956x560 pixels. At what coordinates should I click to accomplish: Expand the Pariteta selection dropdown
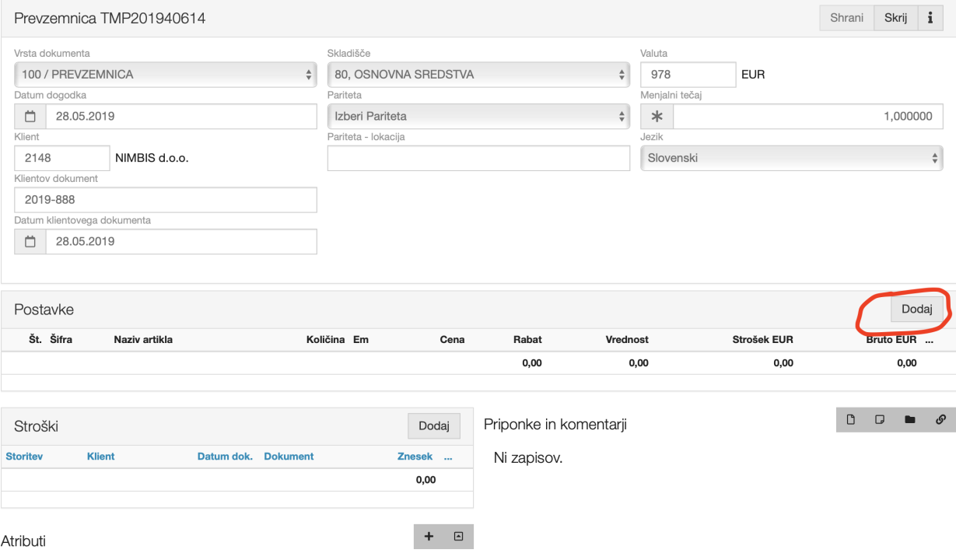point(478,117)
